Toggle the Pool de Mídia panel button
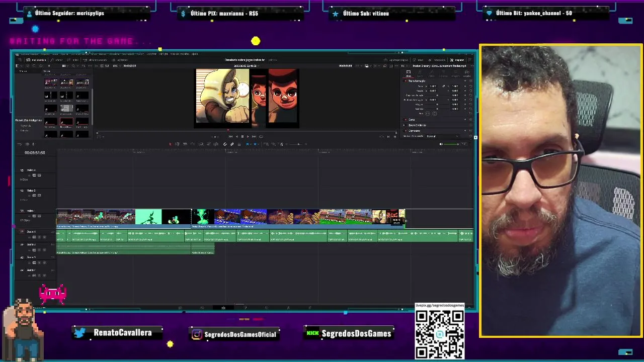Viewport: 644px width, 362px height. [36, 60]
